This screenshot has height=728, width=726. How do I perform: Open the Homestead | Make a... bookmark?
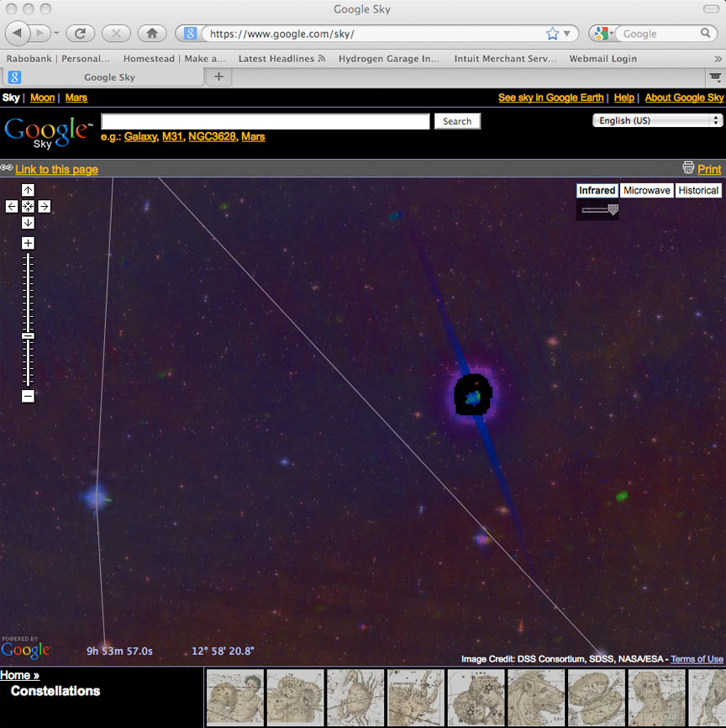[x=174, y=59]
